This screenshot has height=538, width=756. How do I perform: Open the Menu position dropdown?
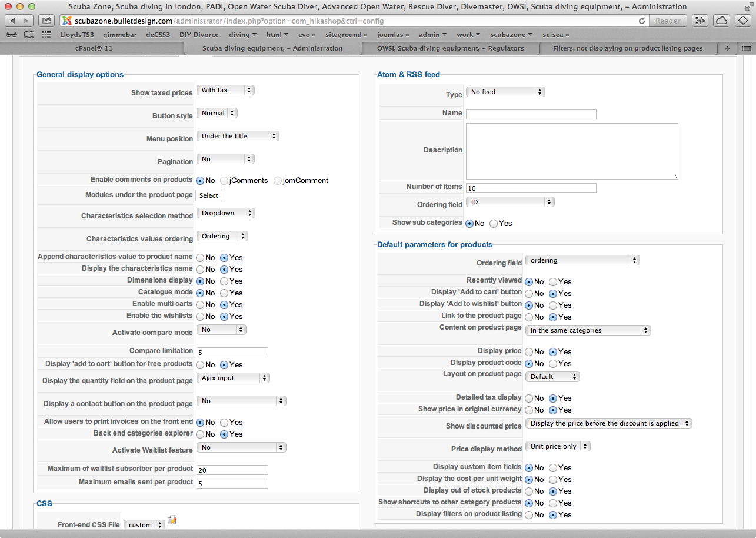pos(238,136)
